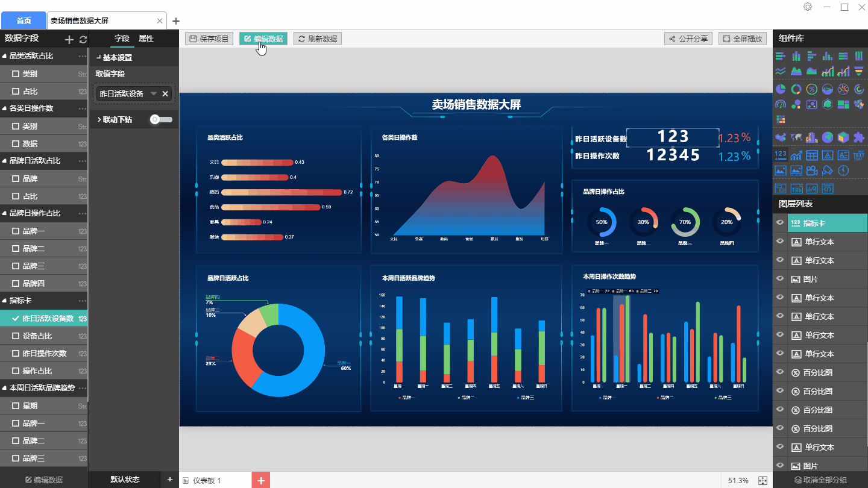Collapse the 指标卡 data group
The width and height of the screenshot is (868, 488).
(x=5, y=301)
